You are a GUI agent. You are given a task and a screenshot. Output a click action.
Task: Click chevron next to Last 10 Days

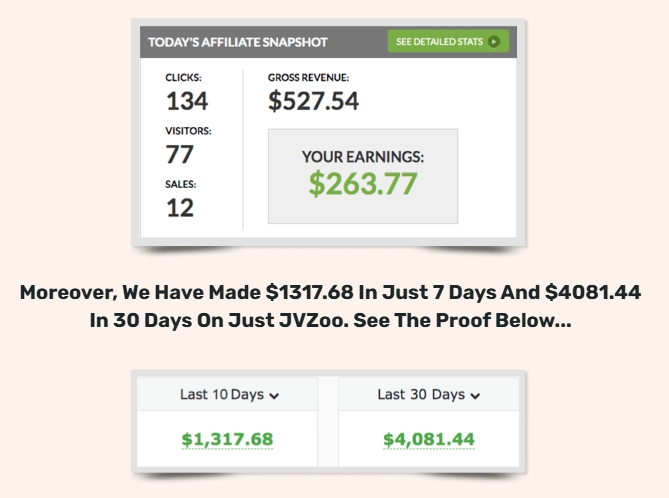coord(274,396)
